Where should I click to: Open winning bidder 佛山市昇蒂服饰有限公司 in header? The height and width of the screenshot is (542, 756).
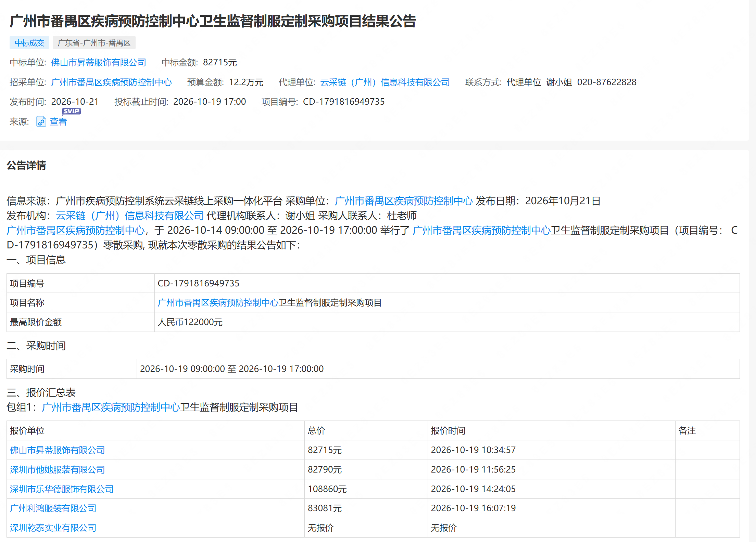click(99, 63)
